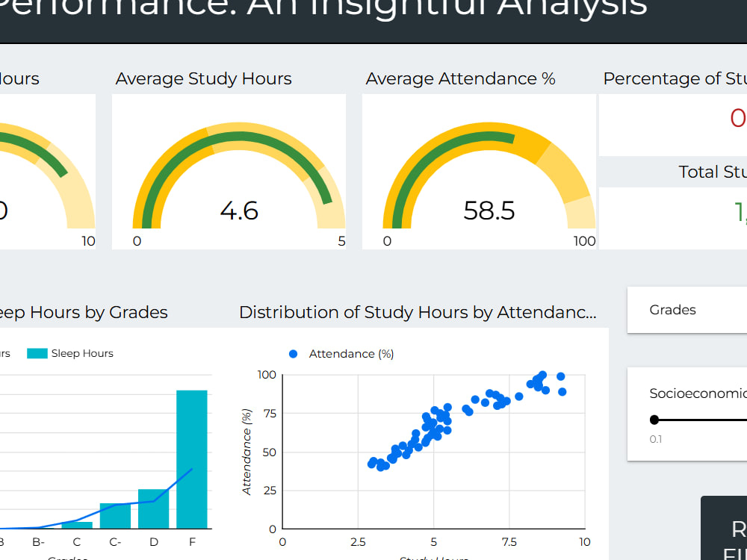Click the 0.1 value under Socioeconomic slider
Viewport: 747px width, 560px height.
[656, 439]
